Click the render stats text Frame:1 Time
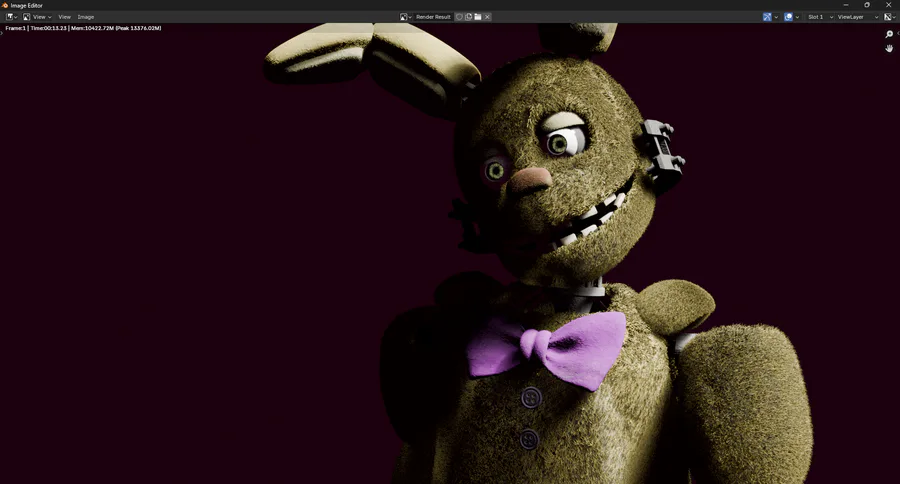Image resolution: width=900 pixels, height=484 pixels. point(83,28)
